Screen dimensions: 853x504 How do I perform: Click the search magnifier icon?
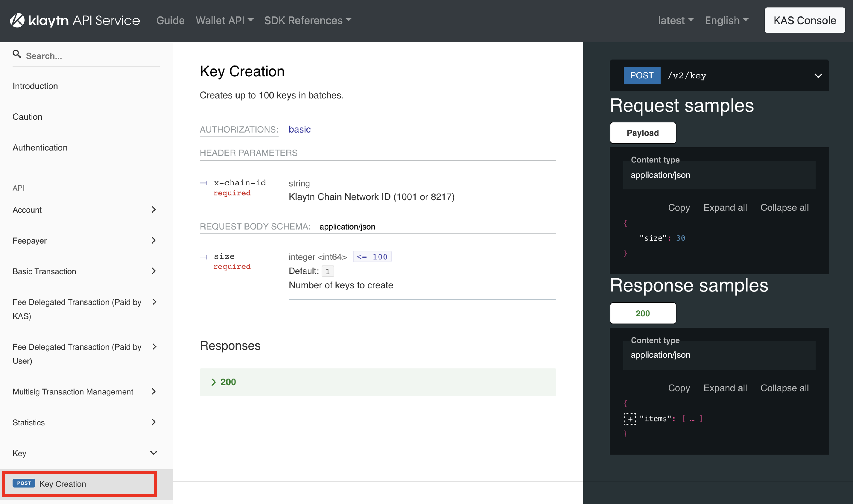(x=17, y=54)
